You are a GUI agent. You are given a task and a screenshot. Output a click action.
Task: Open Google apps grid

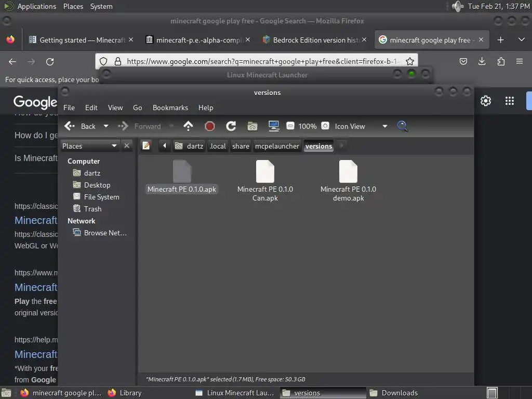point(510,101)
